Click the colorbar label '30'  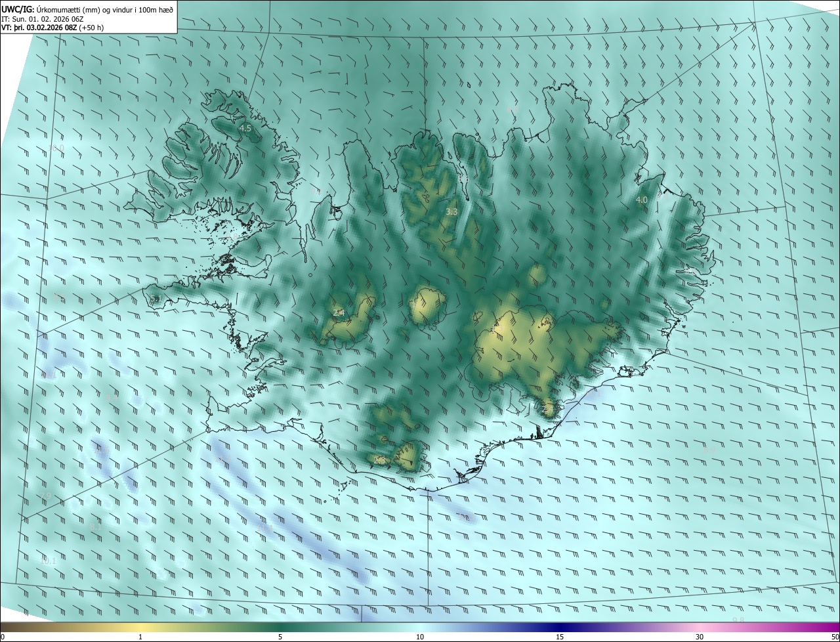[x=700, y=637]
